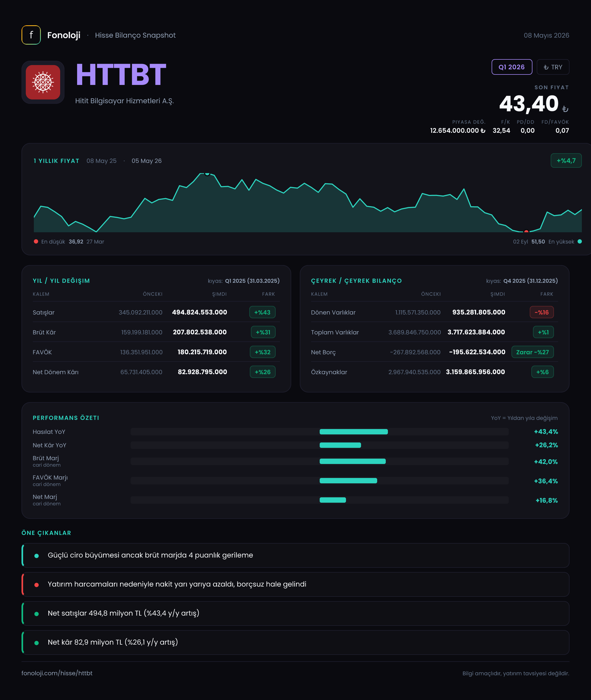Click market cap value 12.654.000.000
Image resolution: width=591 pixels, height=700 pixels.
tap(458, 130)
